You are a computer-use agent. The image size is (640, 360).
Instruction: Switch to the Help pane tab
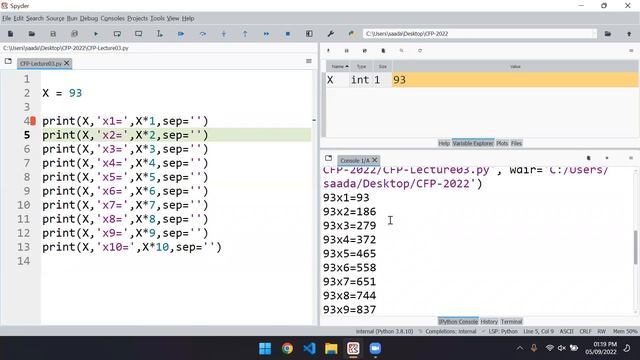pos(444,143)
